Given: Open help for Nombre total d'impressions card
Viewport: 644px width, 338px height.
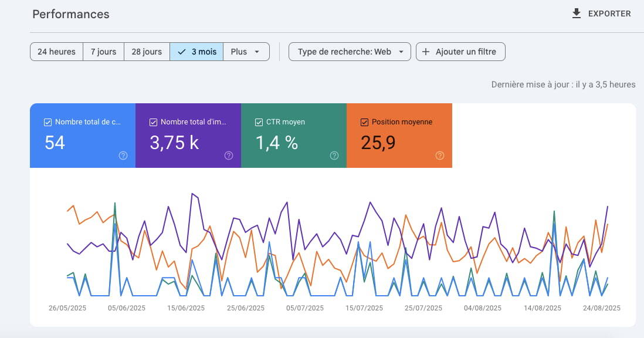Looking at the screenshot, I should pos(228,156).
